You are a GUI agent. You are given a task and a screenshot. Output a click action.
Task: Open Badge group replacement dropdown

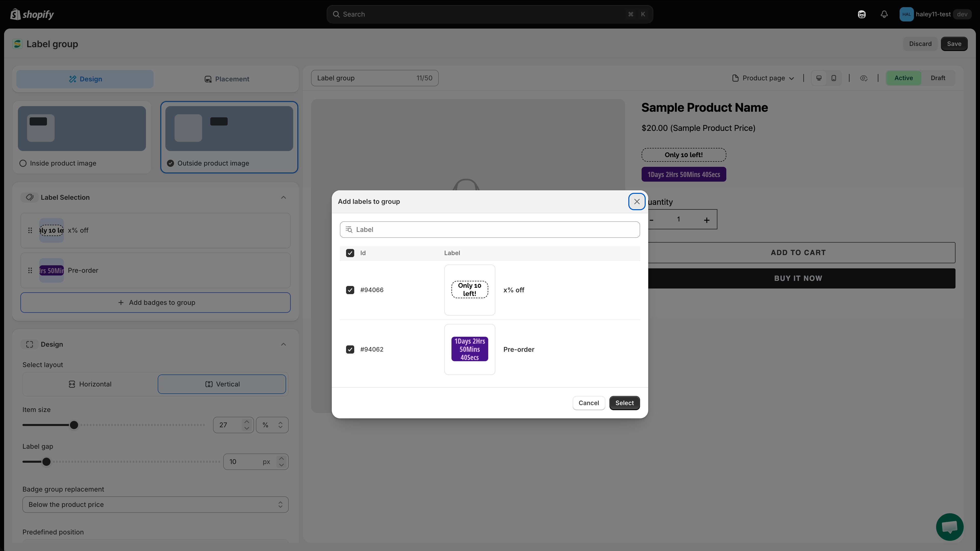coord(155,504)
